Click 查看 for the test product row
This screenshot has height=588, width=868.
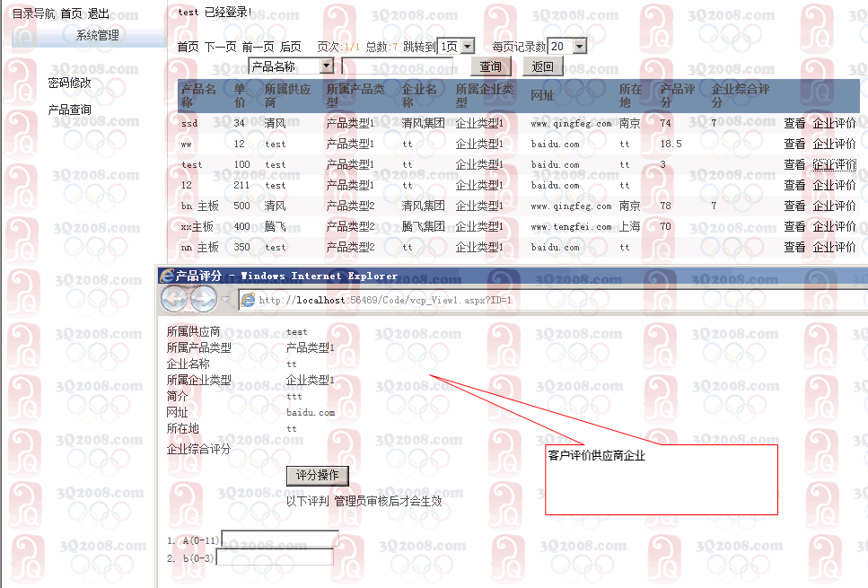click(x=794, y=164)
